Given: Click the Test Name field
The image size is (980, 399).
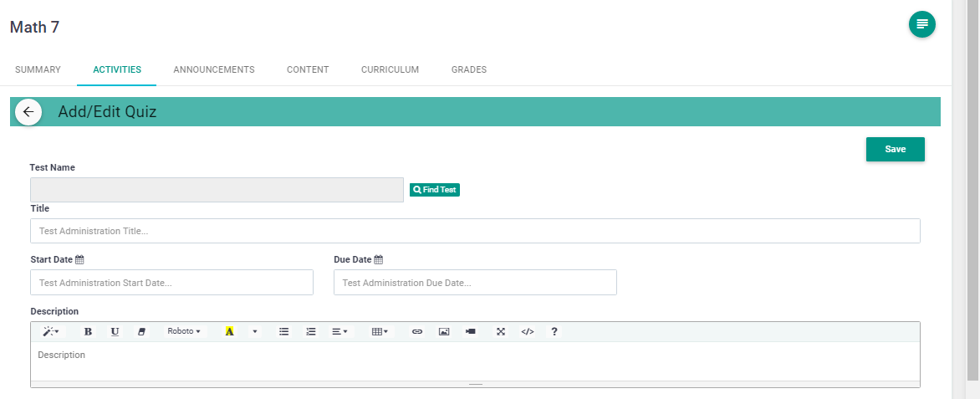Looking at the screenshot, I should pyautogui.click(x=217, y=190).
